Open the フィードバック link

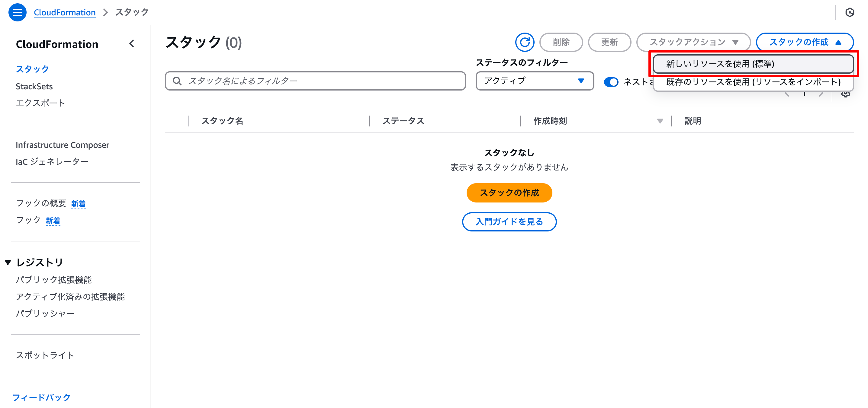click(41, 397)
